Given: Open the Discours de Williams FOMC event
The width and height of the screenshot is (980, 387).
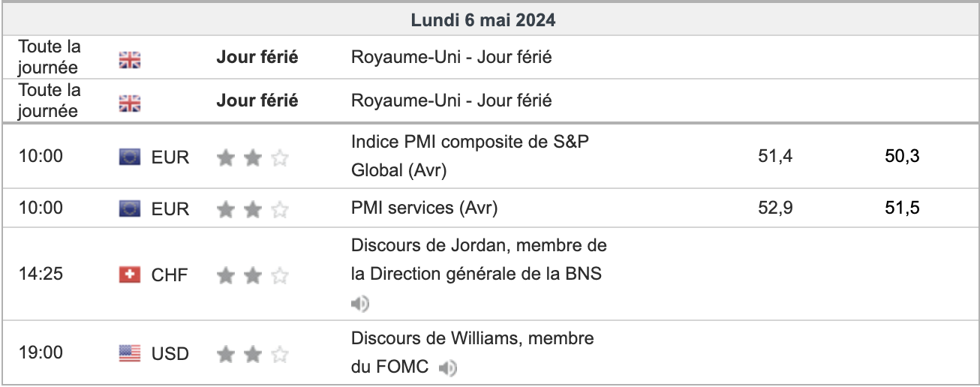Looking at the screenshot, I should (x=473, y=352).
